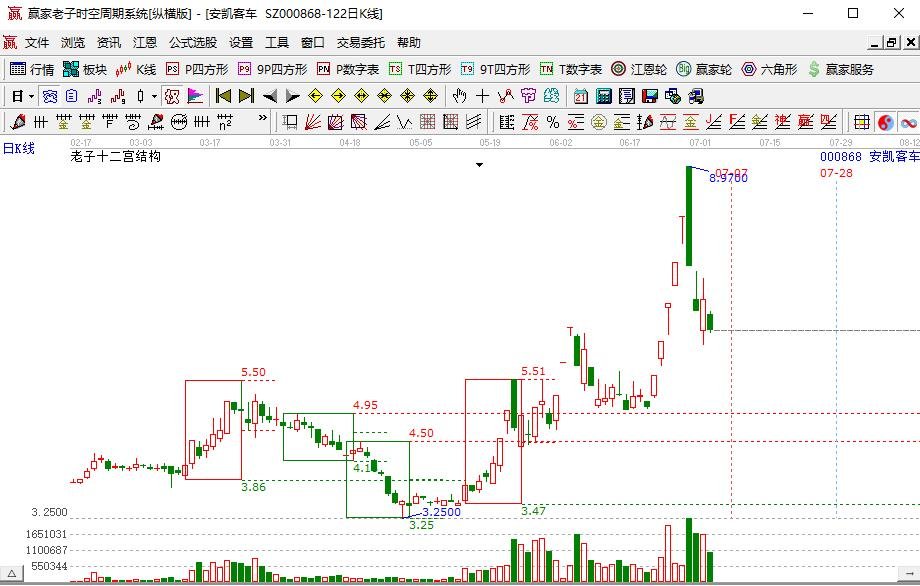Open the 文件 menu
920x586 pixels.
[37, 42]
